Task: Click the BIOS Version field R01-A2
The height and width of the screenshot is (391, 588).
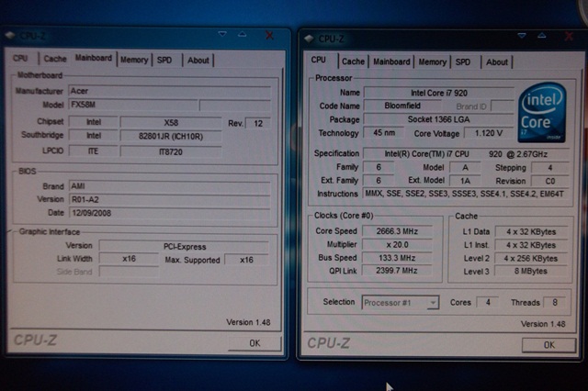Action: tap(170, 198)
